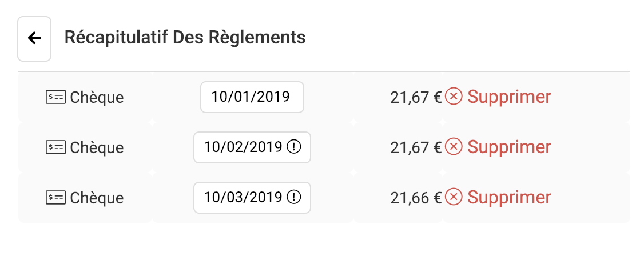Select the Chèque label in the second row
Image resolution: width=644 pixels, height=264 pixels.
[x=97, y=147]
